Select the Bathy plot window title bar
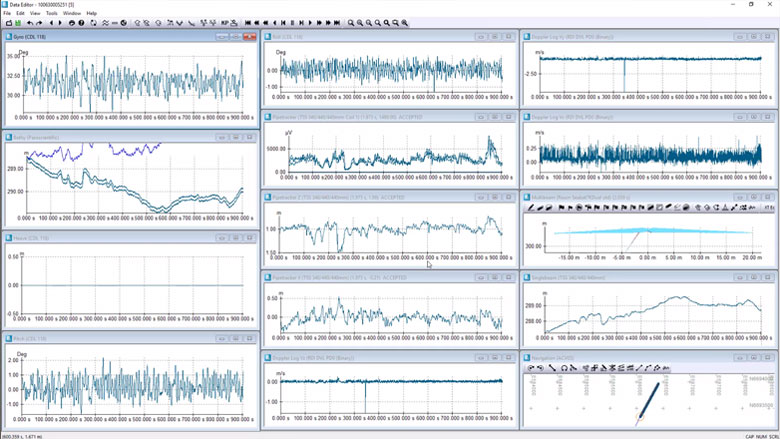The width and height of the screenshot is (780, 439). [100, 137]
